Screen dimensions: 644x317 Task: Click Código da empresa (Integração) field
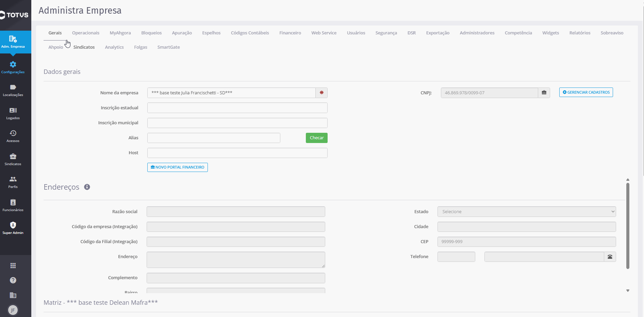point(236,227)
